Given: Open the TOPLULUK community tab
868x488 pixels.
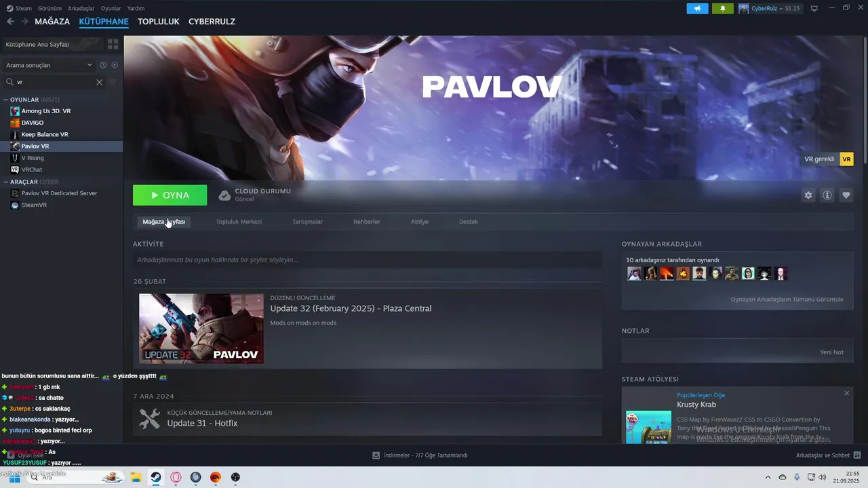Looking at the screenshot, I should (x=159, y=22).
